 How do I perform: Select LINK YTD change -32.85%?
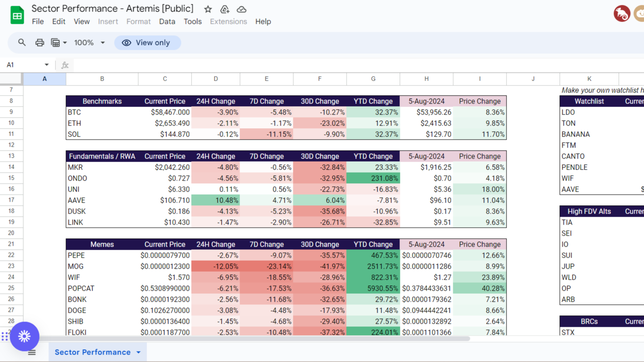[373, 222]
